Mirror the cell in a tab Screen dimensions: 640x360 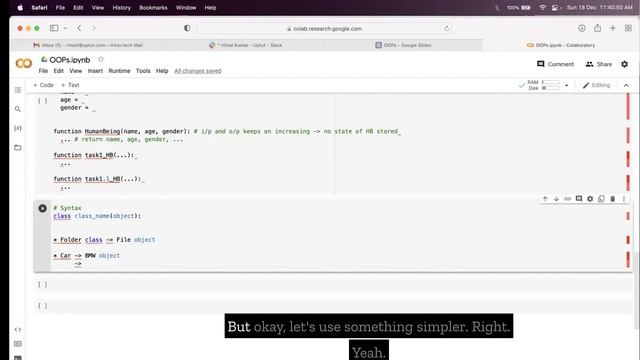pyautogui.click(x=601, y=199)
